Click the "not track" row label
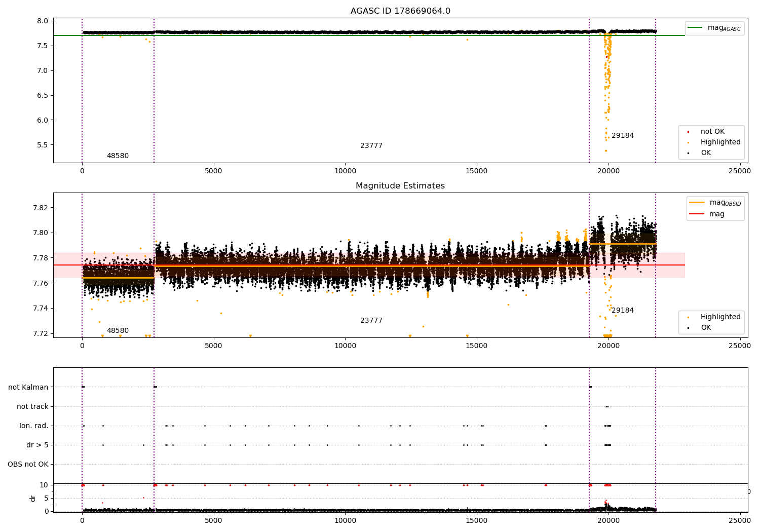The height and width of the screenshot is (532, 760). [x=32, y=406]
